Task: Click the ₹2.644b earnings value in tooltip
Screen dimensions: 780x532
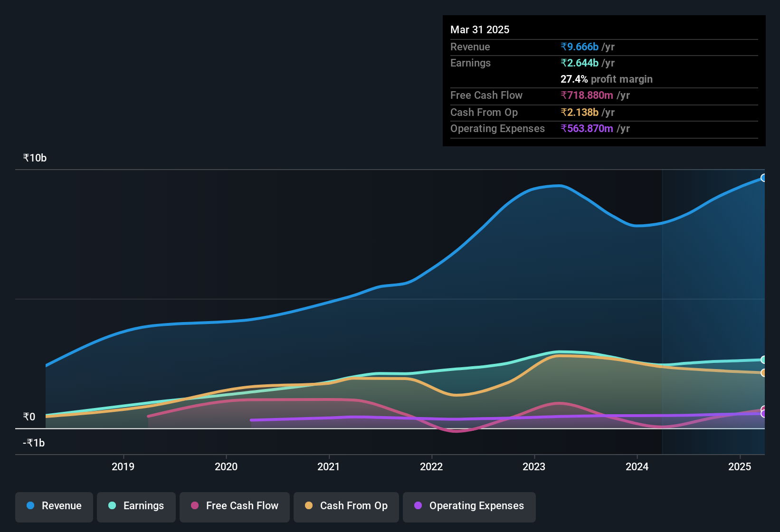Action: coord(580,63)
